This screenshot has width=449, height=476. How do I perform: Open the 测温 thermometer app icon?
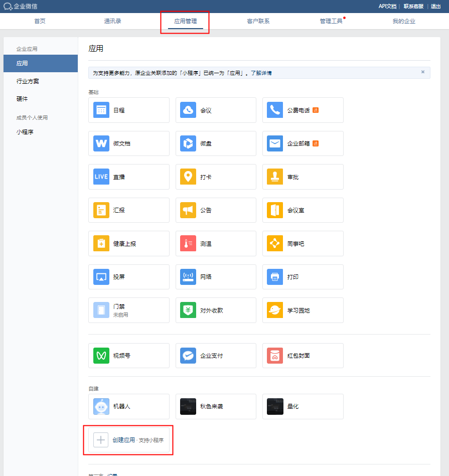pos(188,243)
